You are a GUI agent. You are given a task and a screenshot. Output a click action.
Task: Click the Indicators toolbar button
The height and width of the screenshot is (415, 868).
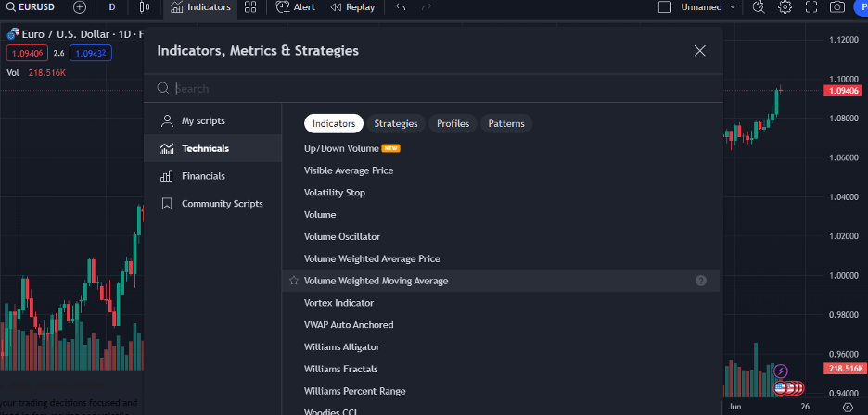200,7
